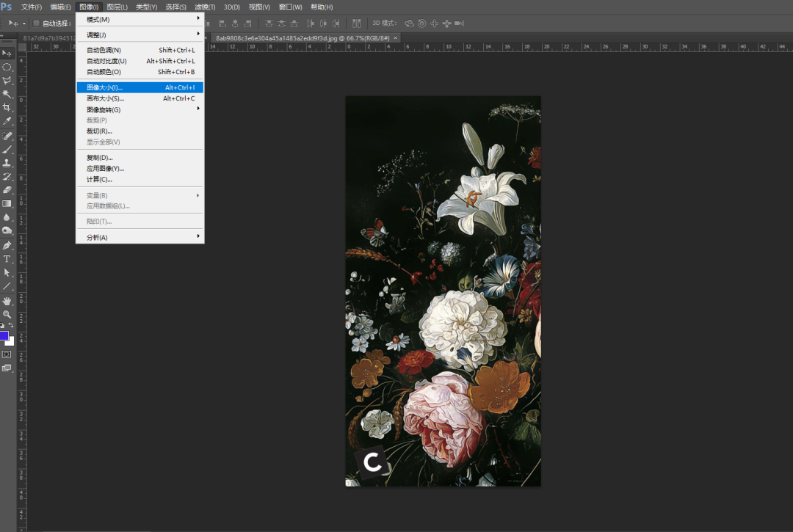The image size is (793, 532).
Task: Select the Zoom magnifier tool
Action: pyautogui.click(x=7, y=314)
